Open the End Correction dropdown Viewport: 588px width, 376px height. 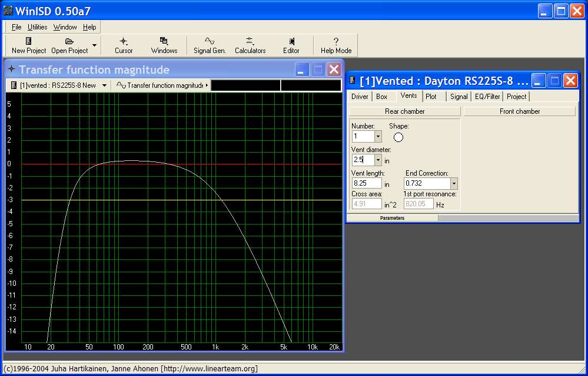tap(454, 183)
